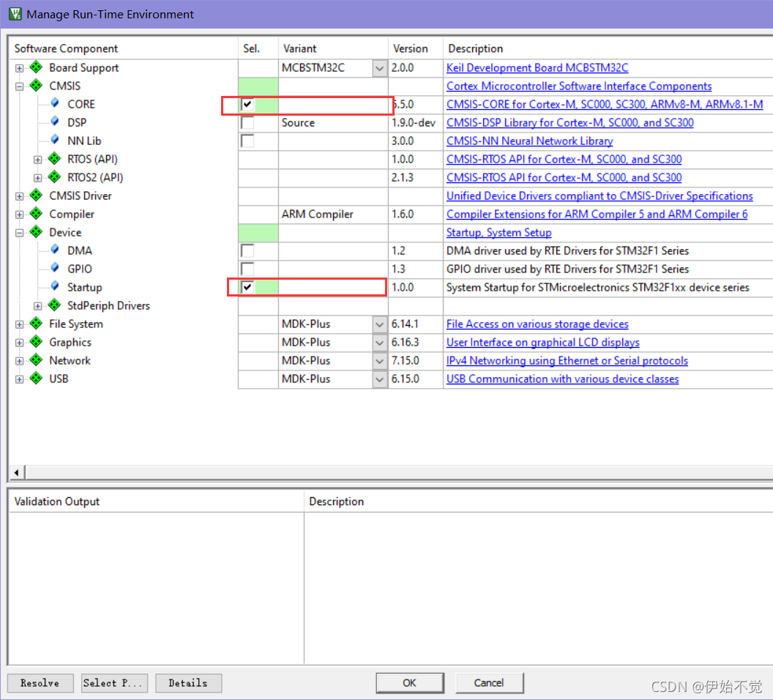
Task: Expand the USB tree node
Action: (x=19, y=379)
